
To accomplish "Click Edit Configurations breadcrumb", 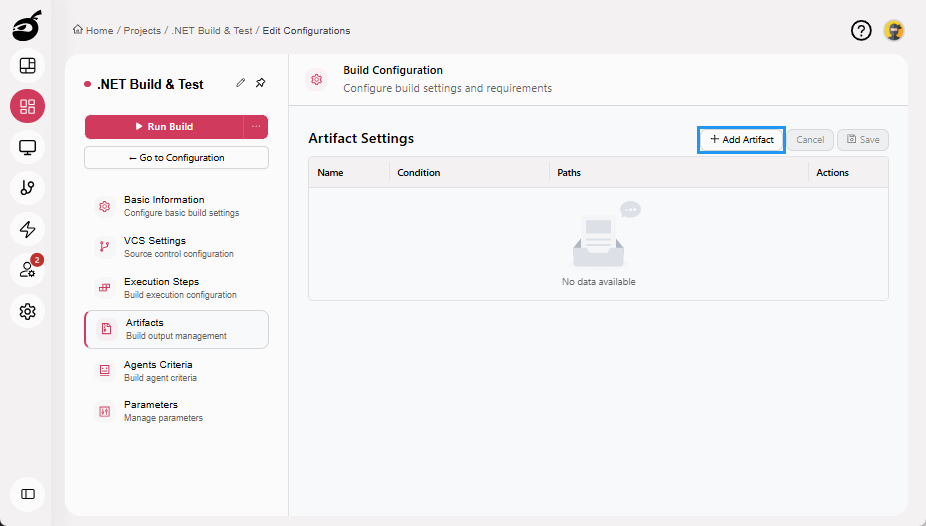I will pyautogui.click(x=306, y=31).
